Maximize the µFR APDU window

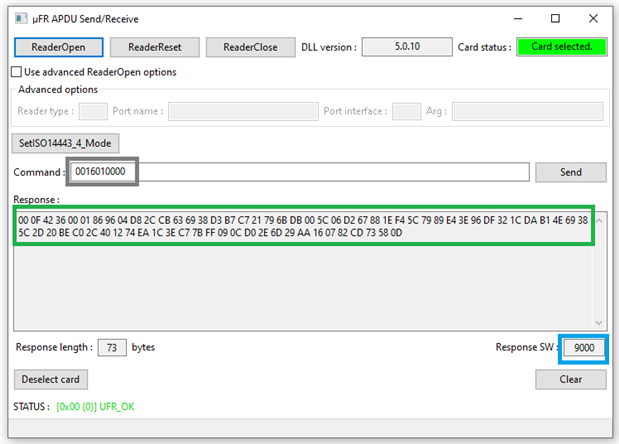(555, 19)
